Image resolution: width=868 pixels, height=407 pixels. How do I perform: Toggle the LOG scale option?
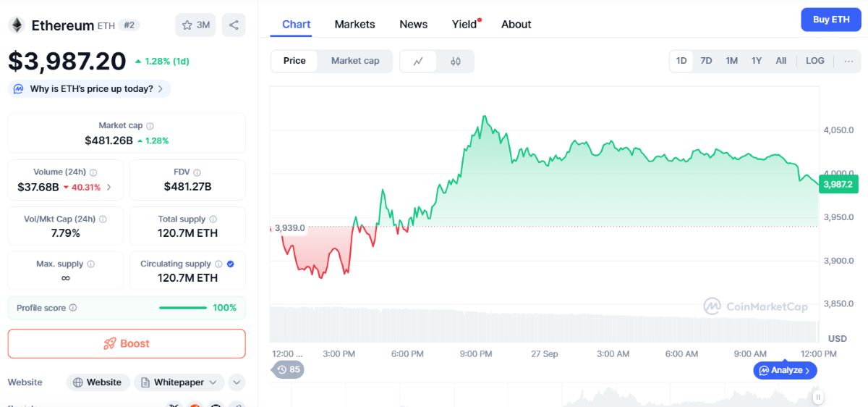[x=815, y=61]
